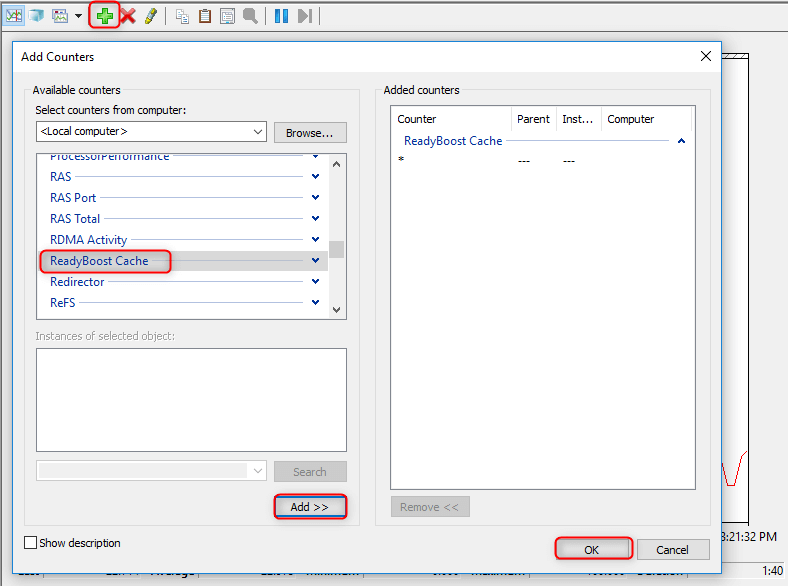This screenshot has height=586, width=788.
Task: Click the Freeze Display pause icon
Action: pyautogui.click(x=281, y=16)
